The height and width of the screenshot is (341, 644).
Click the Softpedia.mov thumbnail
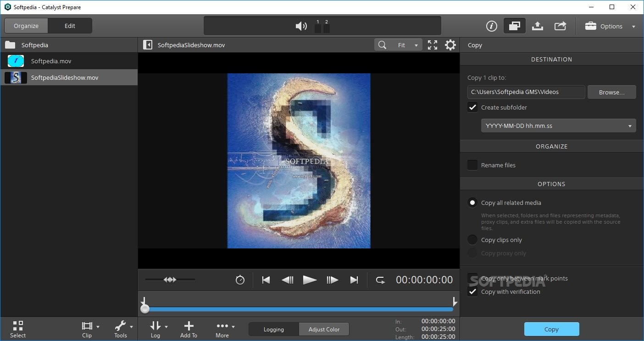[x=16, y=61]
